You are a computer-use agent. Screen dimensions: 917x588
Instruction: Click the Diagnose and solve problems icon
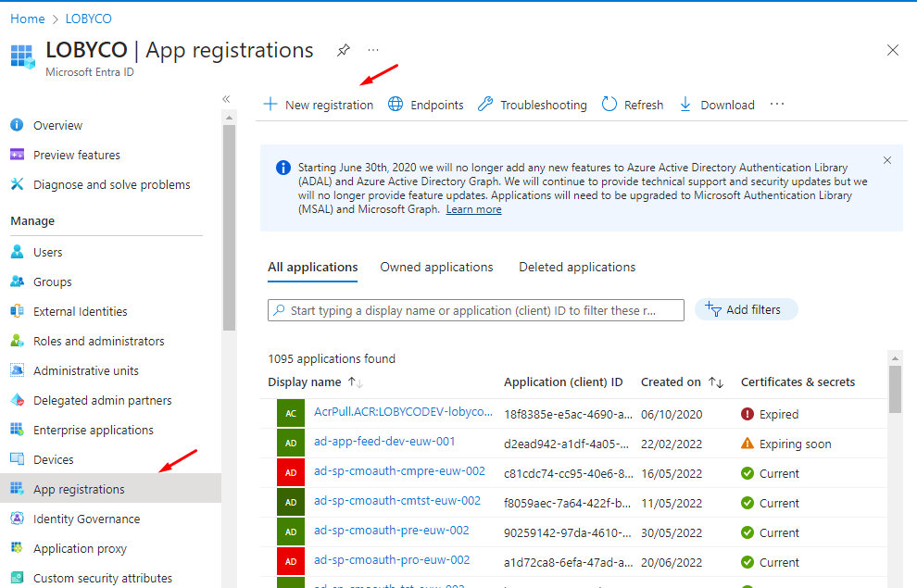click(17, 184)
